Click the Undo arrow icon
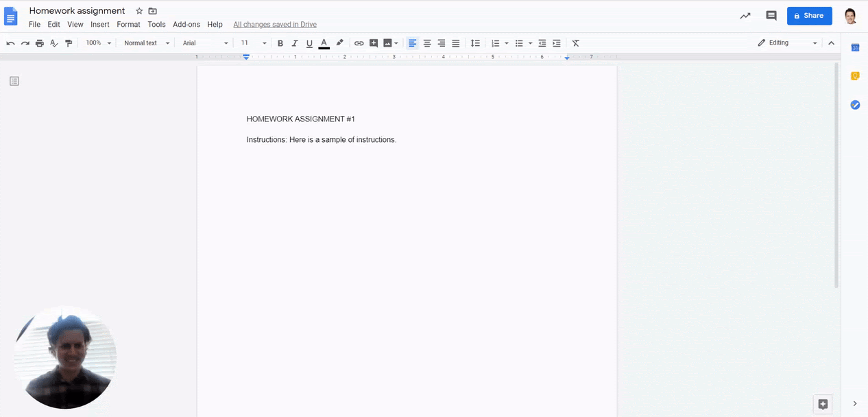Viewport: 868px width, 417px height. (10, 43)
